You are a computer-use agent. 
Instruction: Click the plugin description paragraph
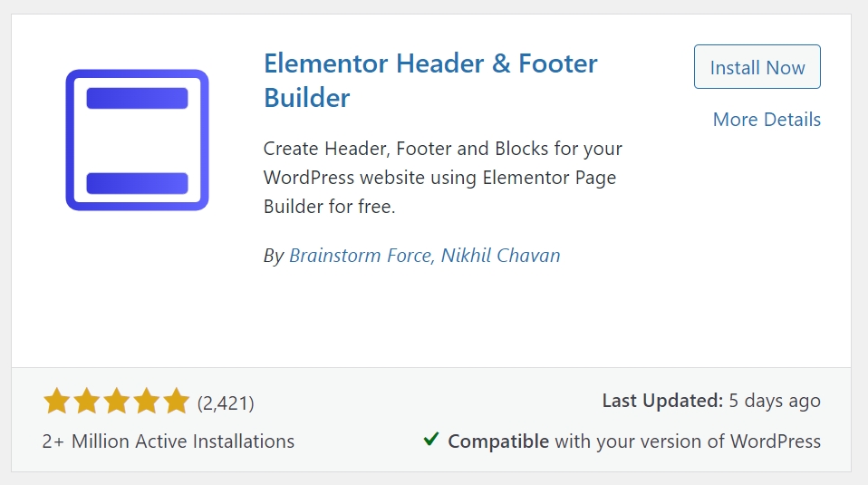point(443,178)
